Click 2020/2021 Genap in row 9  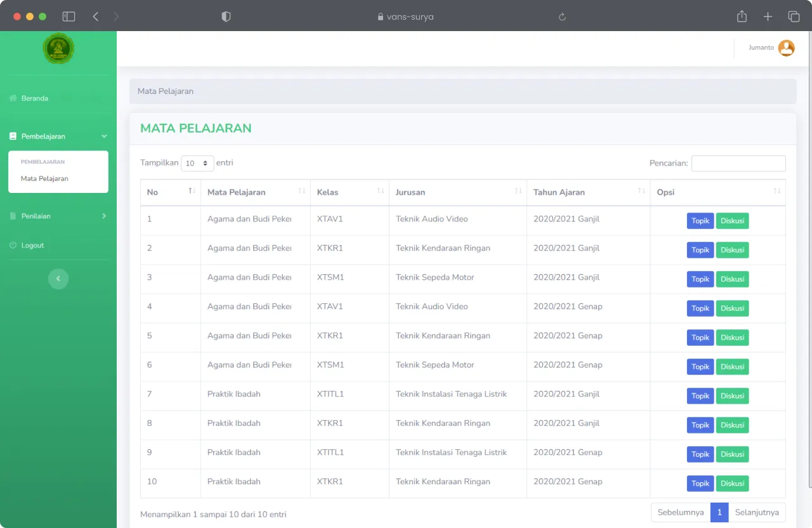coord(568,452)
